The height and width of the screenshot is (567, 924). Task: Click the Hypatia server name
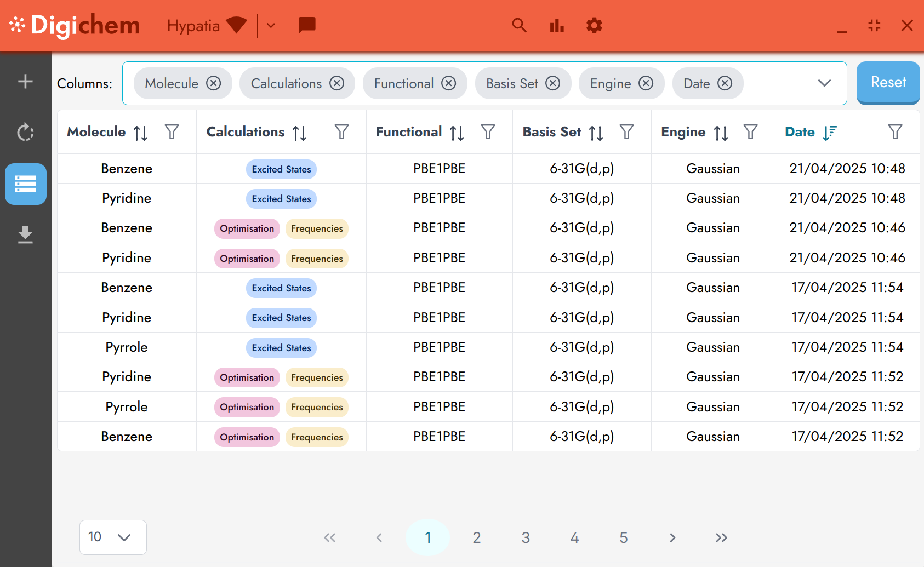tap(193, 26)
